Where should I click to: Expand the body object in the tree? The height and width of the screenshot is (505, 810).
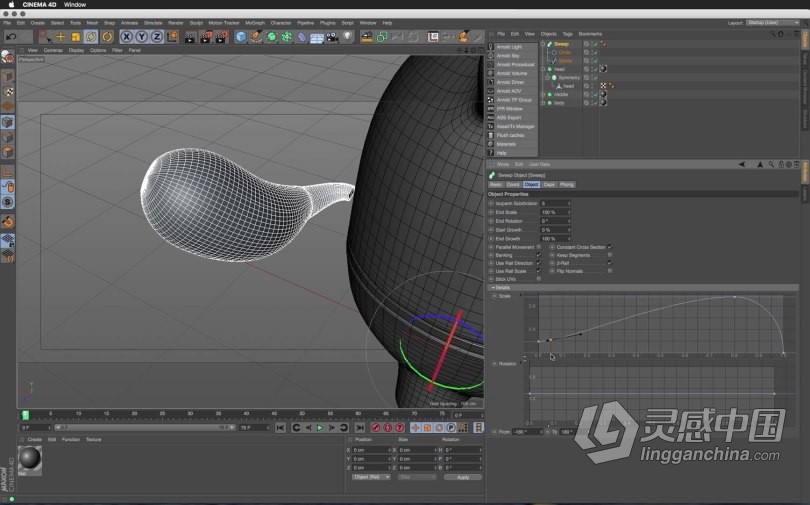tap(543, 103)
